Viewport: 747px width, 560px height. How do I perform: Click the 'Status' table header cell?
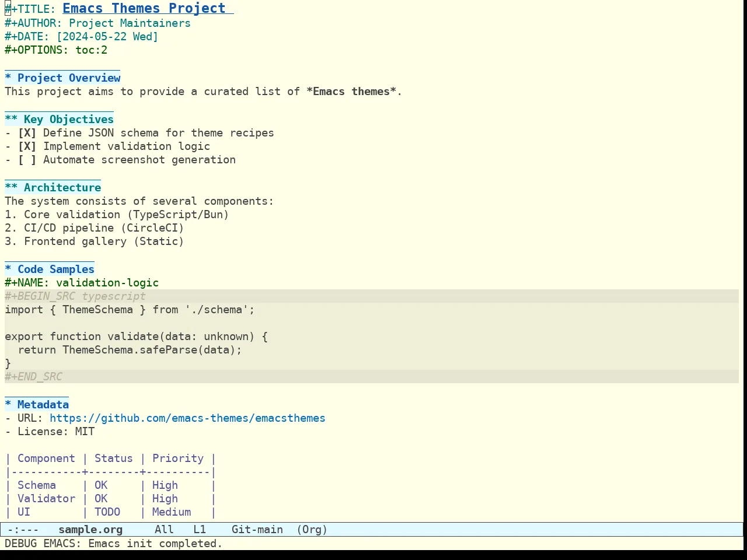click(x=114, y=459)
